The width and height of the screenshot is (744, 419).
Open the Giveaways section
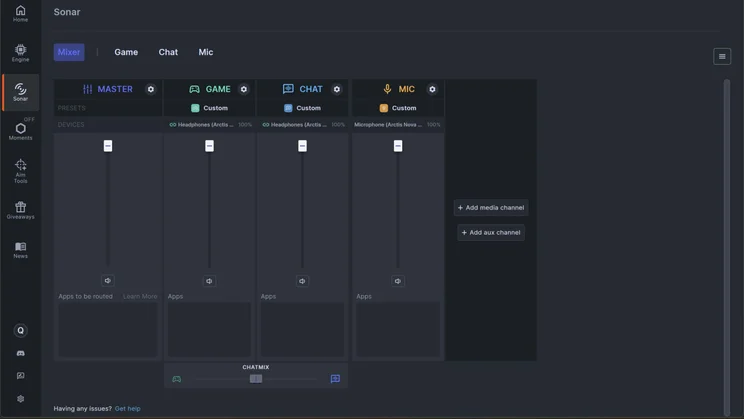20,210
